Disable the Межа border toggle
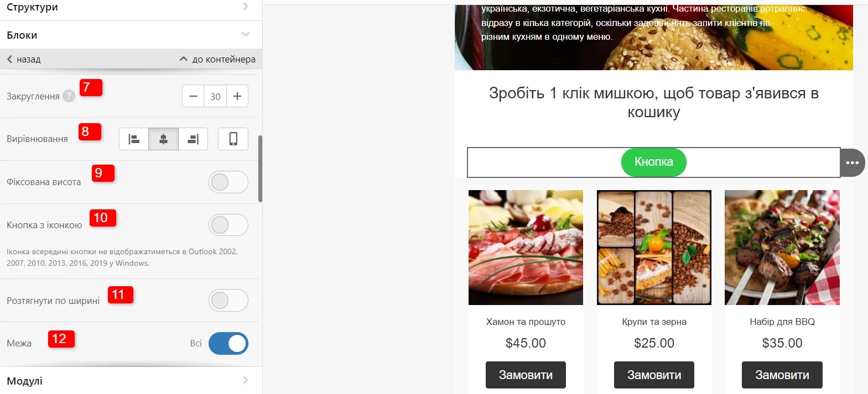868x394 pixels. pyautogui.click(x=228, y=343)
